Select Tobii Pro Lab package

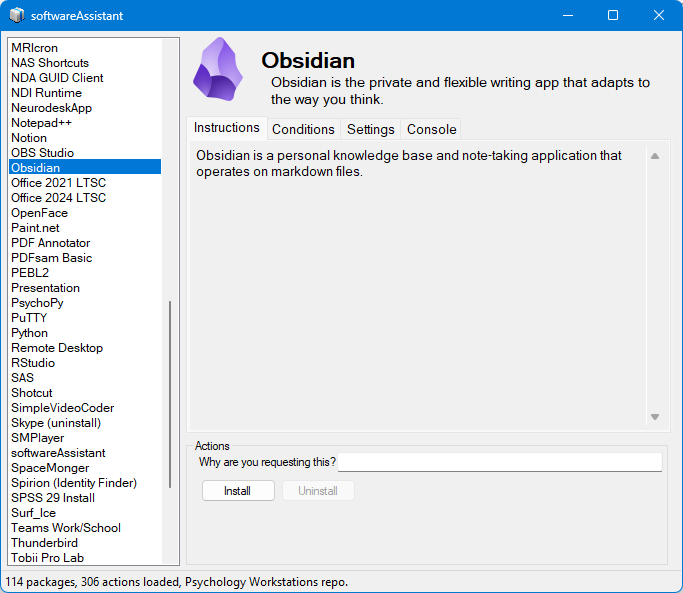coord(85,557)
